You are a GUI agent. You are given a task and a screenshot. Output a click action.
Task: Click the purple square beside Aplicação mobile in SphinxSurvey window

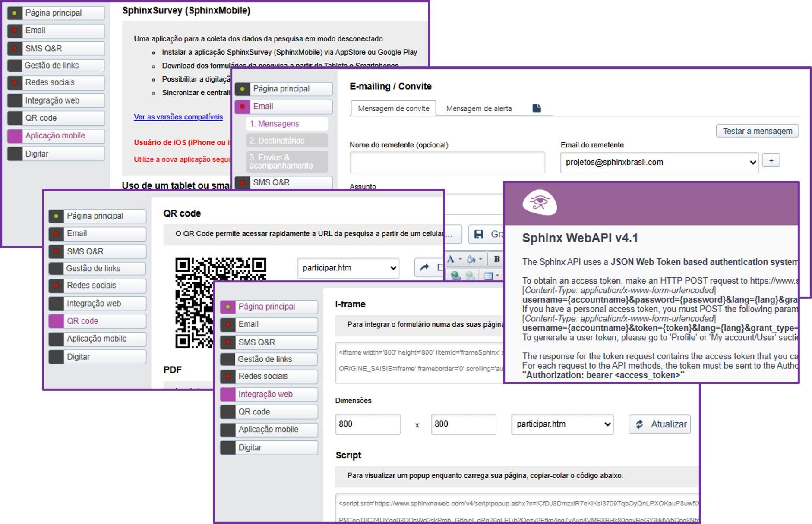click(x=15, y=136)
